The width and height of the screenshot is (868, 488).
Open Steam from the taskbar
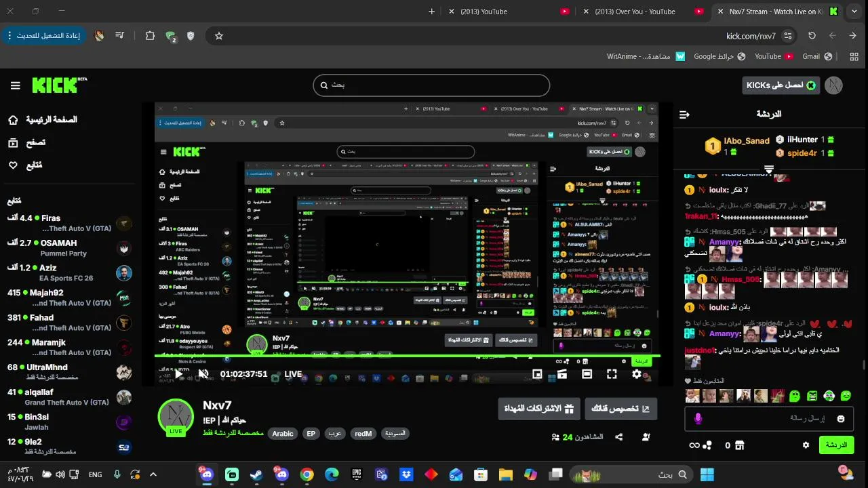click(x=257, y=474)
